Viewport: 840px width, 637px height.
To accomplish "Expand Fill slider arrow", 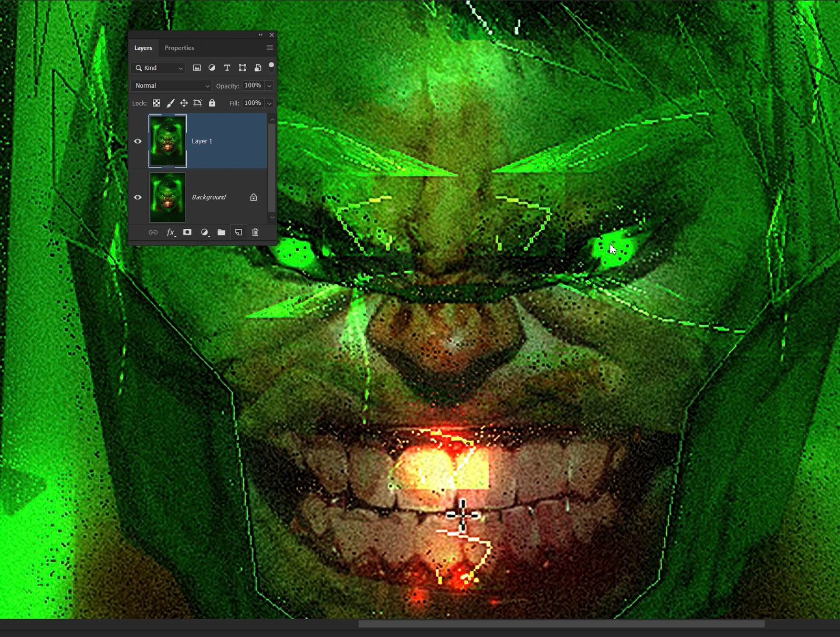I will [x=269, y=103].
